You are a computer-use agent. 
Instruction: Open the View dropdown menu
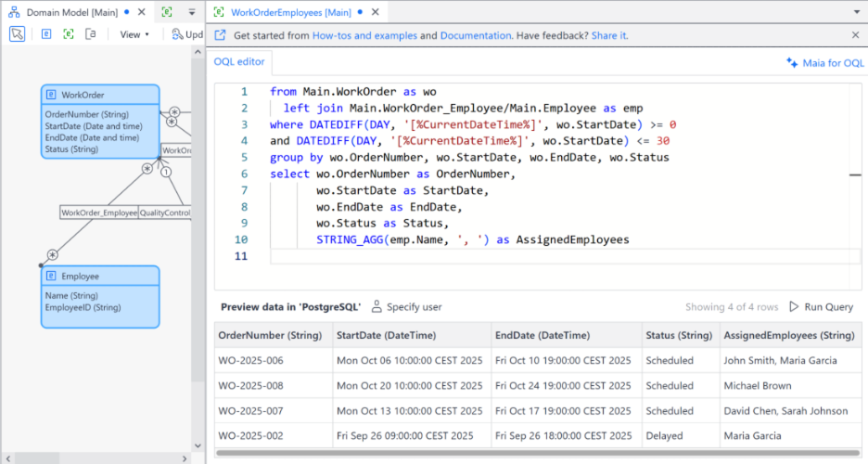click(x=134, y=34)
